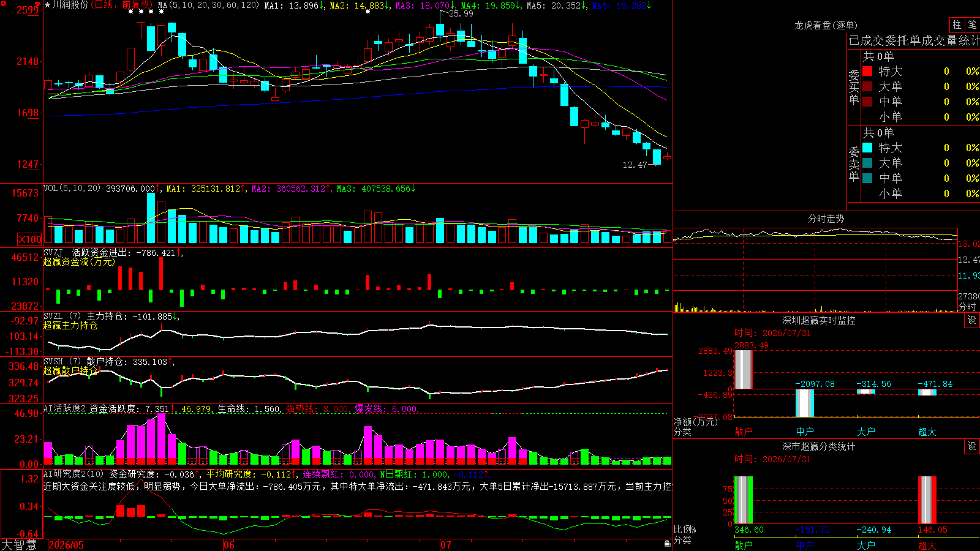
Task: Click the 小单 row under 委卖单
Action: coord(920,193)
